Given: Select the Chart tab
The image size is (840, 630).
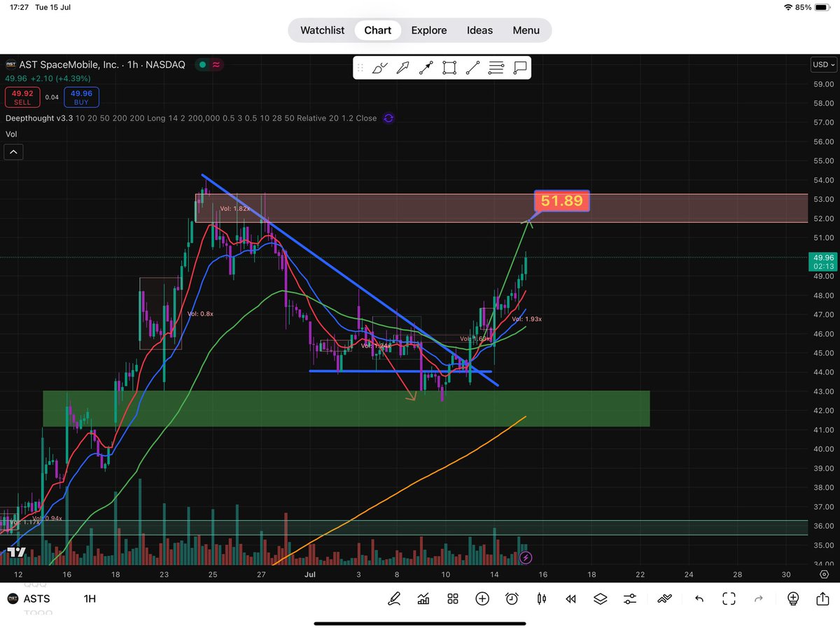Looking at the screenshot, I should [x=377, y=30].
